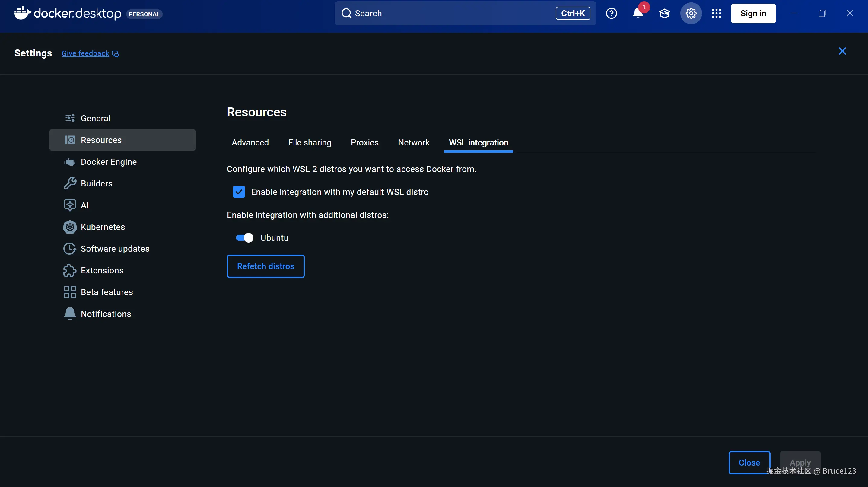
Task: Open the Learning center graduation cap icon
Action: (664, 14)
